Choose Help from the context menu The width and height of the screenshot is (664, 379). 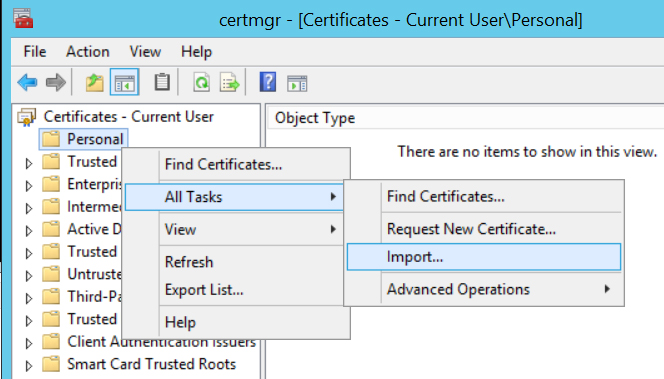[x=237, y=322]
